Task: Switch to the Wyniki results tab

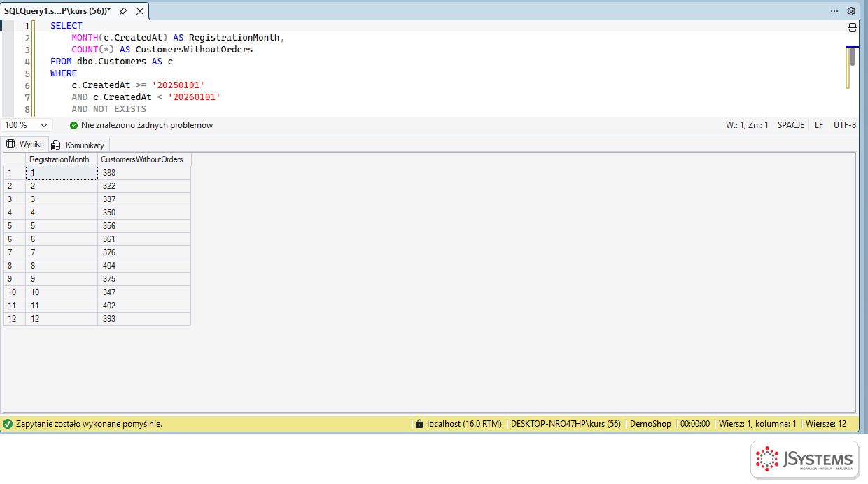Action: 24,144
